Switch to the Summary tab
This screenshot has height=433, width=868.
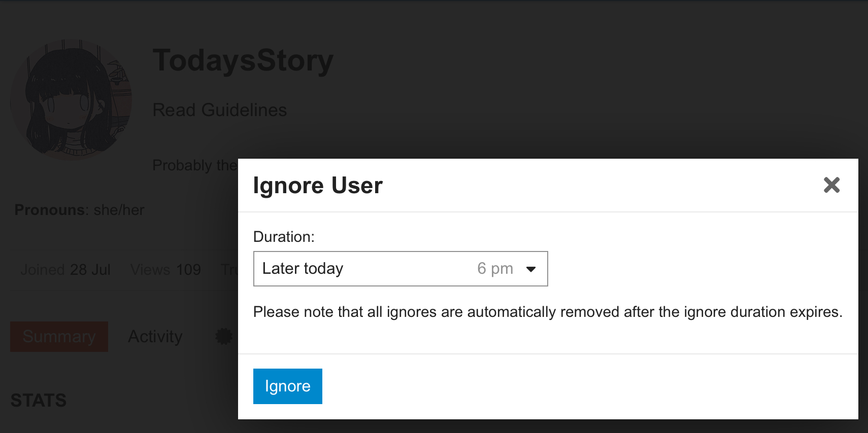pyautogui.click(x=59, y=337)
